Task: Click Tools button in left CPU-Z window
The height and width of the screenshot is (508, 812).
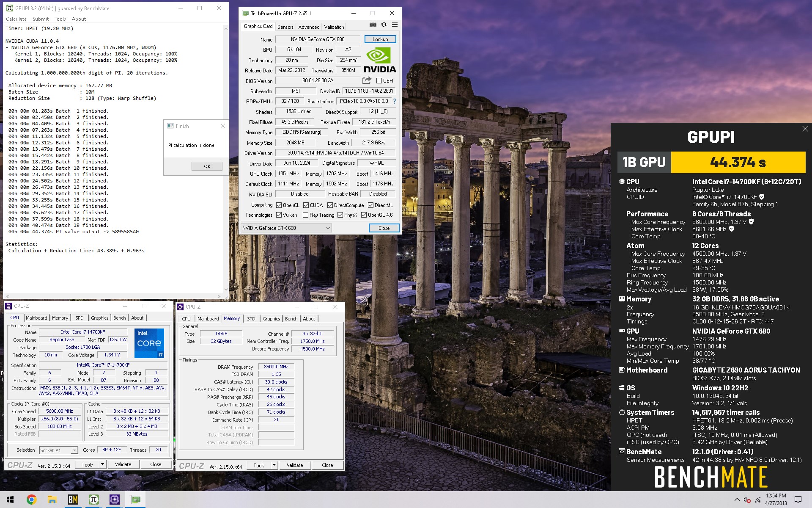Action: click(87, 464)
